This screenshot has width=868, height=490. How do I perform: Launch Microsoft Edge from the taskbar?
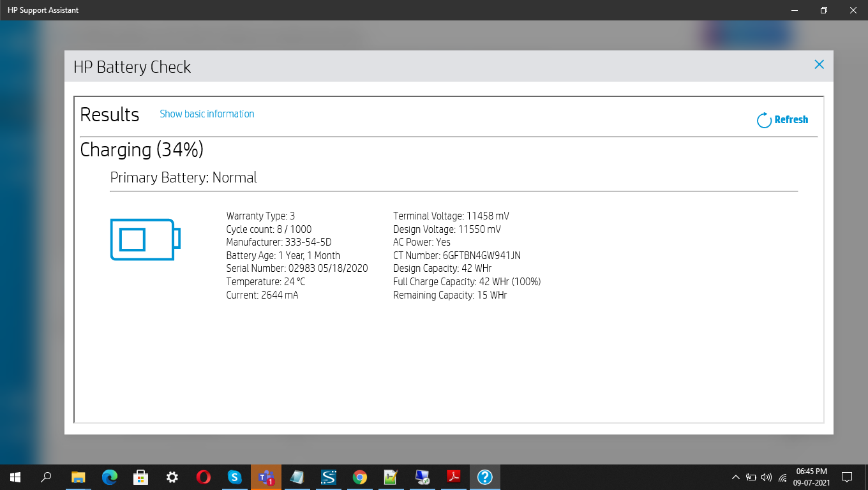pos(110,477)
